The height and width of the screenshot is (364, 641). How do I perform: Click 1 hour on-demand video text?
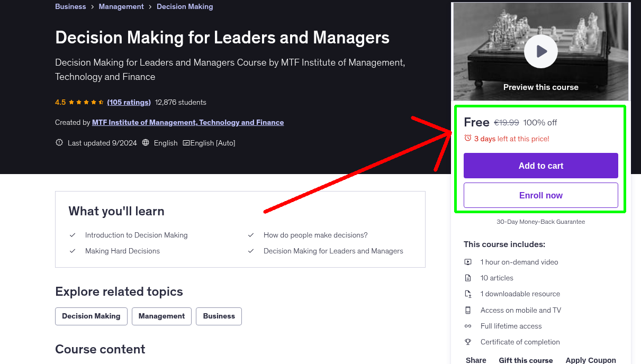tap(519, 262)
